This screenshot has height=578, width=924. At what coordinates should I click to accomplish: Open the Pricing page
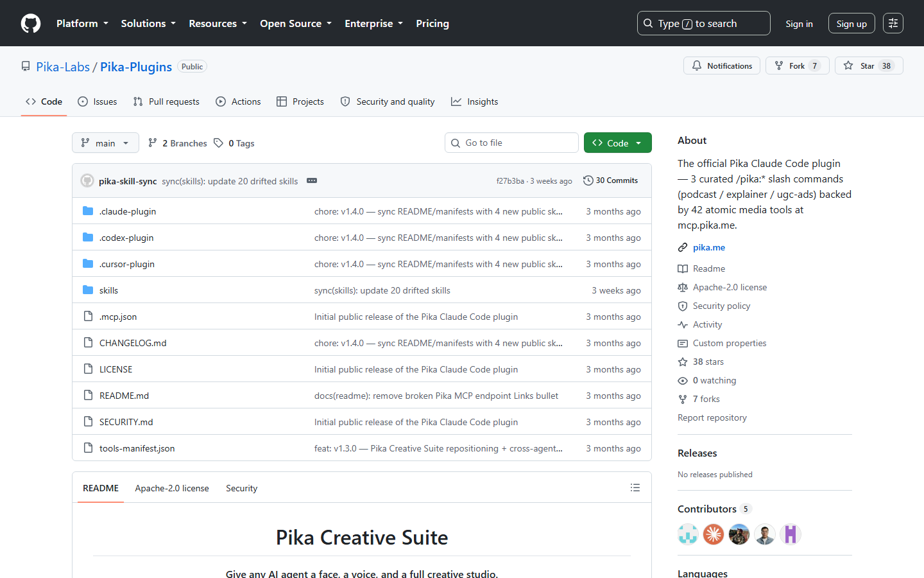[432, 23]
